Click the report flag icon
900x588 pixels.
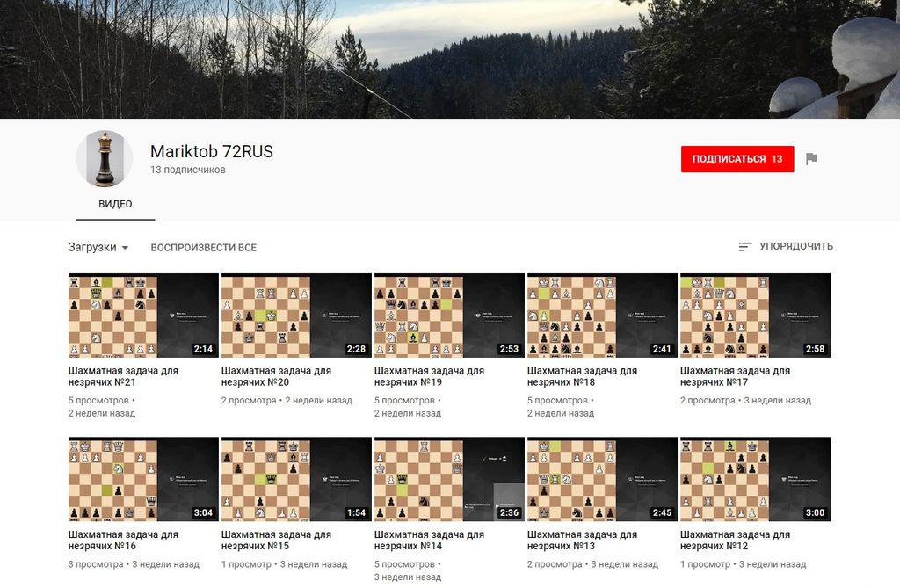(811, 159)
